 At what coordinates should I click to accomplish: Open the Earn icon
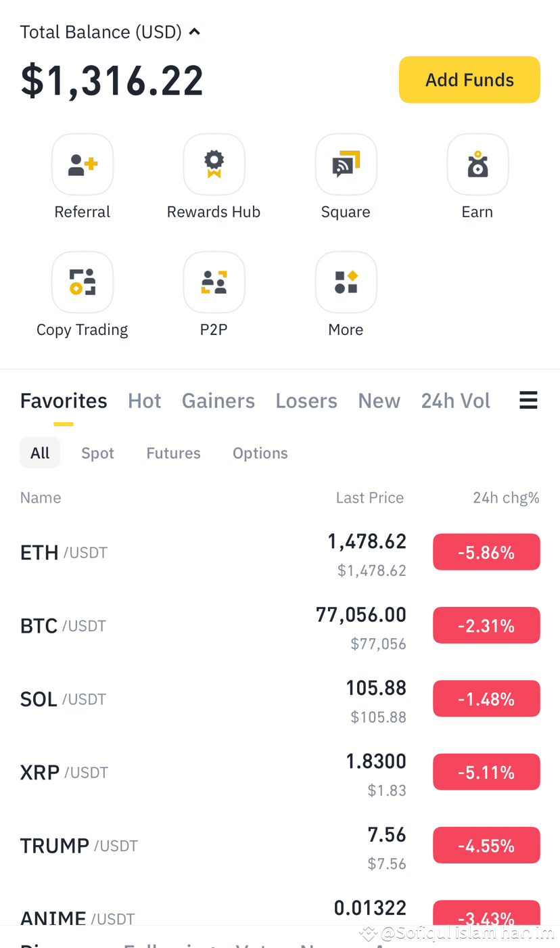tap(477, 164)
